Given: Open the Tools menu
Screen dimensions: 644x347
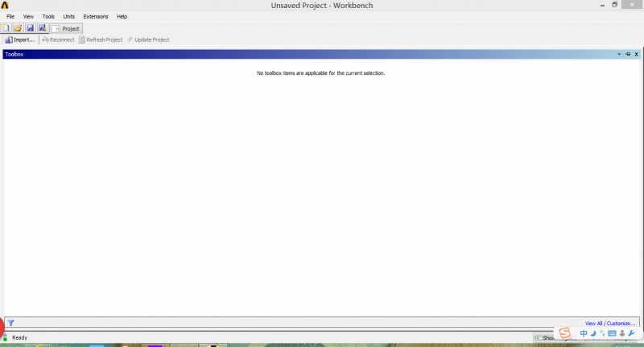Looking at the screenshot, I should tap(48, 16).
